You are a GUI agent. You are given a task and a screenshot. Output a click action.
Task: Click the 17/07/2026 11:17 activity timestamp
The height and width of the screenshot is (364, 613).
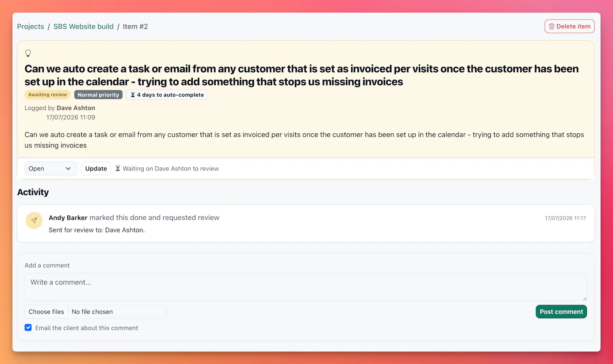(565, 218)
